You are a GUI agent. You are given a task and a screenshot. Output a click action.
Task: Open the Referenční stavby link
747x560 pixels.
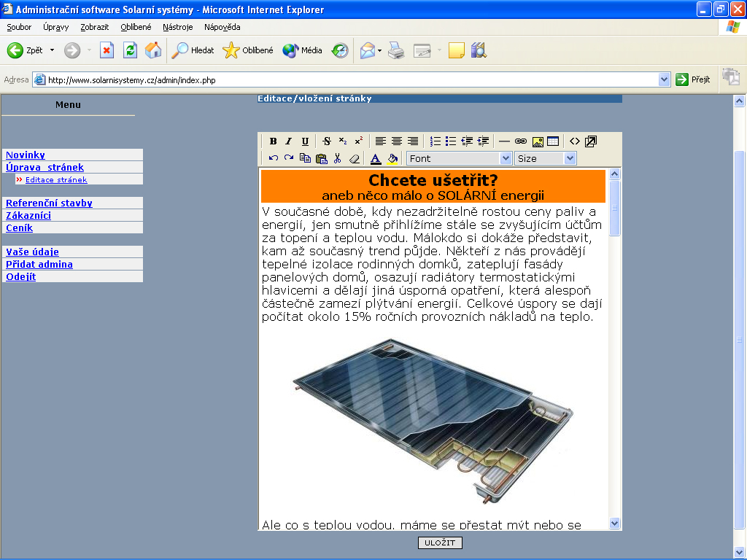[x=49, y=203]
